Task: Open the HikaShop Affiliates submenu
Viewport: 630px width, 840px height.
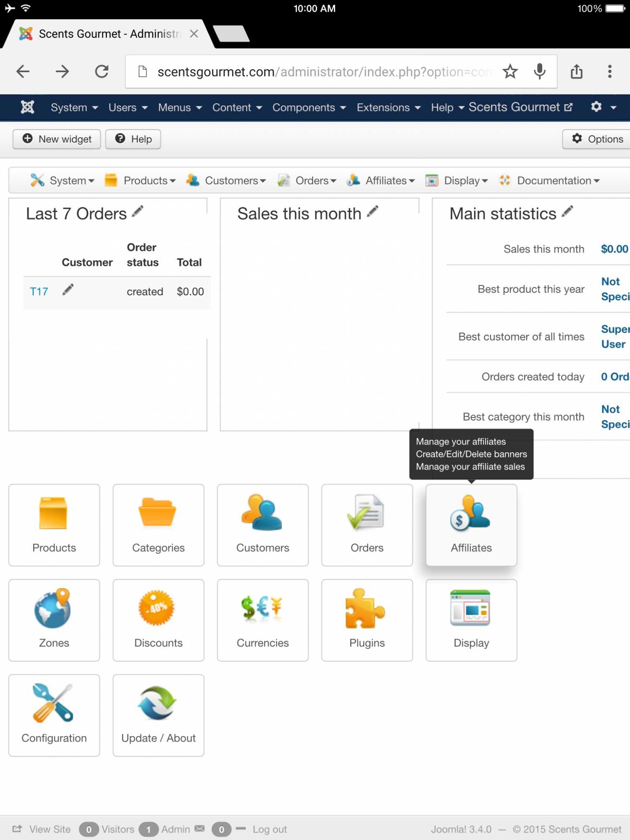Action: point(381,181)
